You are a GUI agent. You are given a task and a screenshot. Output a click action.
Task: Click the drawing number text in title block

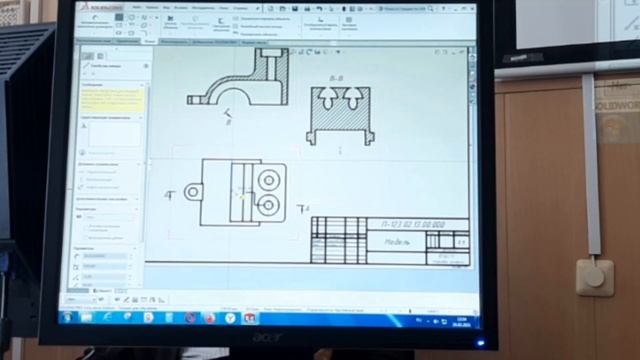(x=413, y=224)
